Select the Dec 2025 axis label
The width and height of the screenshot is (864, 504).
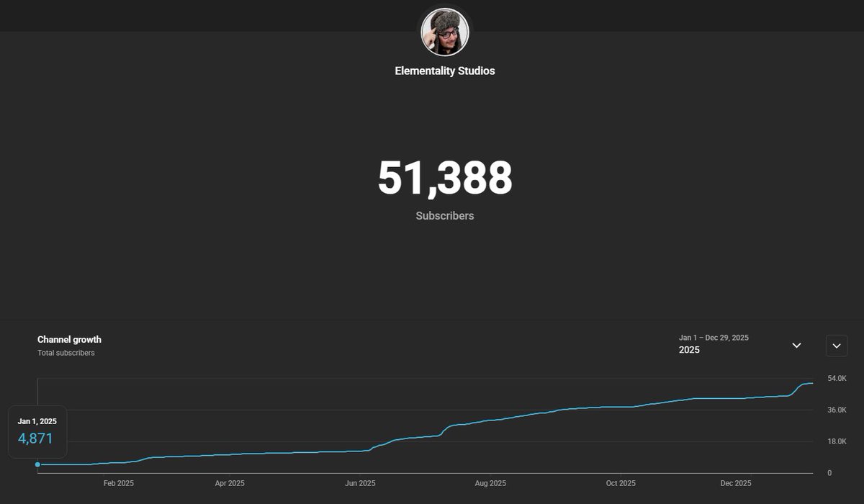(x=736, y=483)
